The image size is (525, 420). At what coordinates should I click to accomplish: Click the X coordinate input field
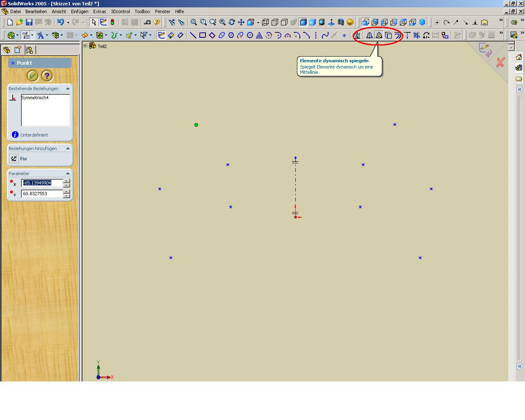(42, 183)
